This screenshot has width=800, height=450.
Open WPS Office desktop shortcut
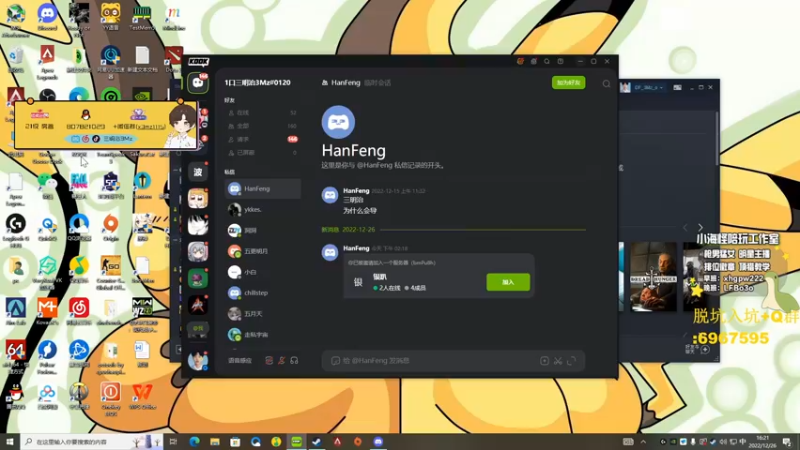click(x=142, y=396)
